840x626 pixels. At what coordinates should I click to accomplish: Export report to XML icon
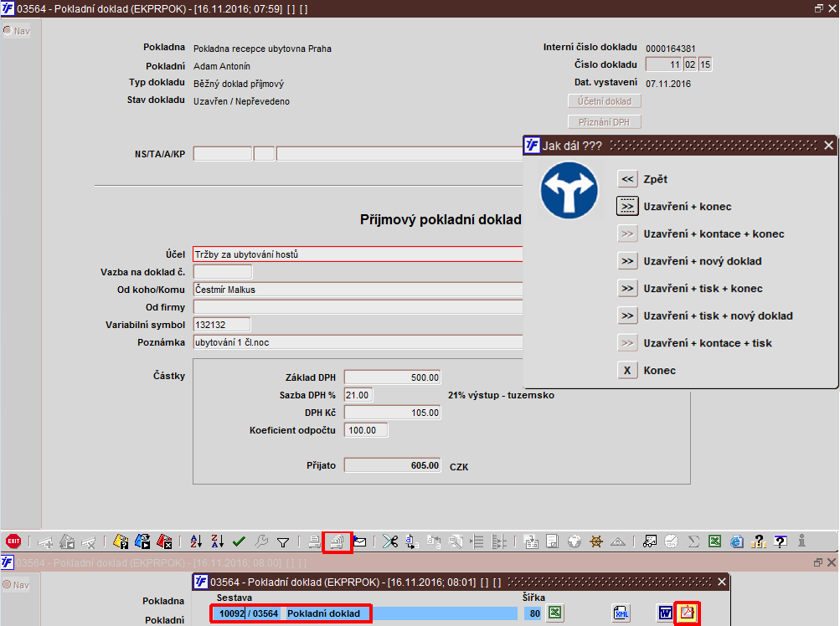tap(621, 613)
